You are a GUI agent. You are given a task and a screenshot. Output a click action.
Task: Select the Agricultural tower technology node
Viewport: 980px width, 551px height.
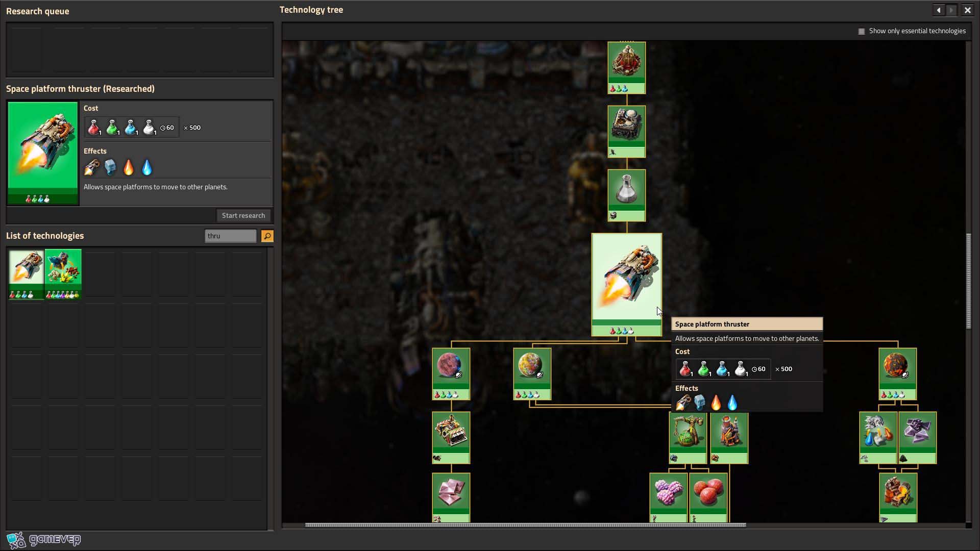688,438
